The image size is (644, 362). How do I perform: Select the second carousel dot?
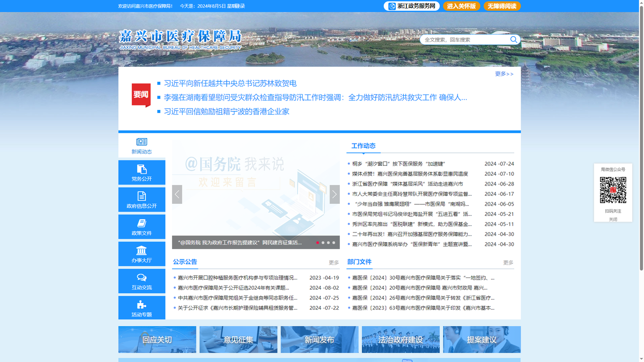pyautogui.click(x=323, y=243)
